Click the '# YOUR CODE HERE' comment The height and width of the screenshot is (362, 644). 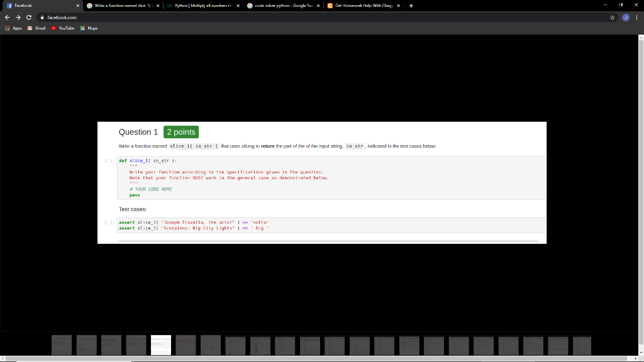[x=151, y=189]
